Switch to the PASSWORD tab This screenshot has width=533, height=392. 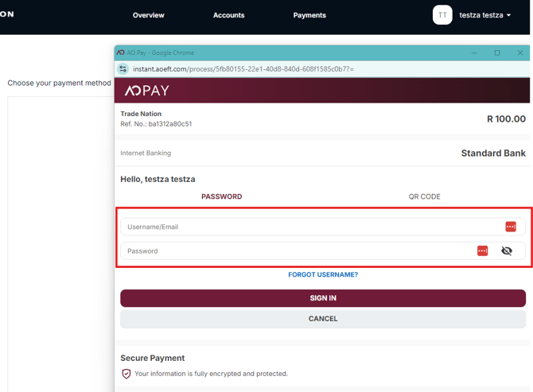click(222, 196)
